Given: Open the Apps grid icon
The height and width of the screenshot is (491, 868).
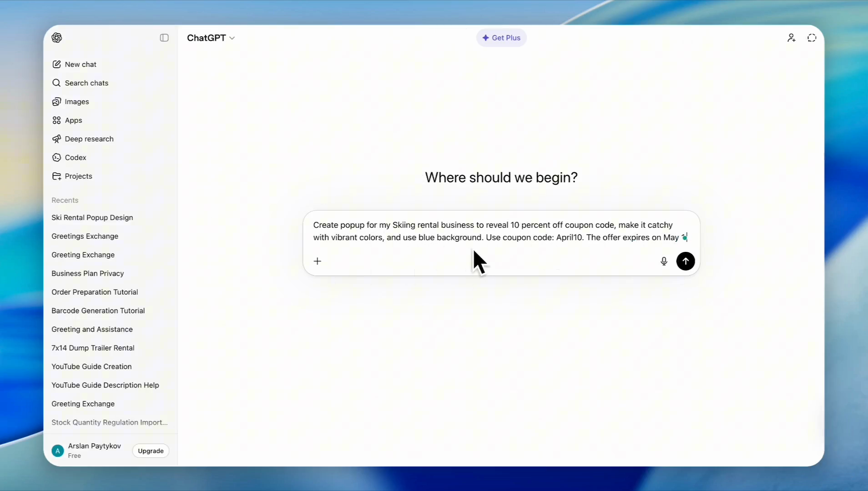Looking at the screenshot, I should tap(56, 120).
